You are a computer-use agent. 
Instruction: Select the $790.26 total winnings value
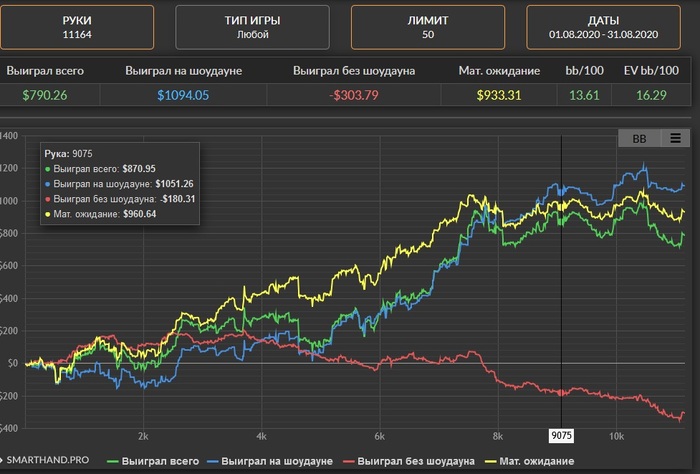pyautogui.click(x=45, y=95)
